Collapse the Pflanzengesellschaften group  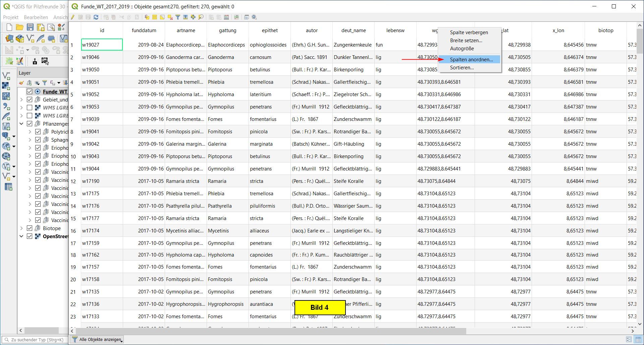[21, 124]
